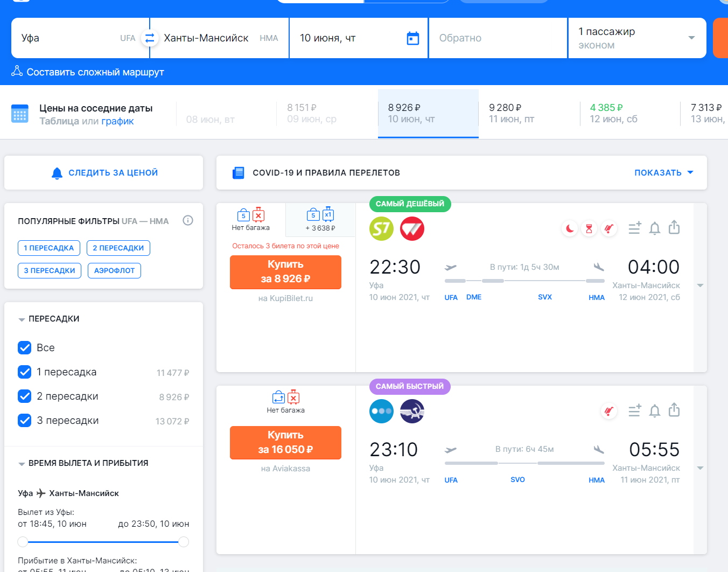This screenshot has height=572, width=728.
Task: Toggle the '1 пересадка' checkbox
Action: point(25,372)
